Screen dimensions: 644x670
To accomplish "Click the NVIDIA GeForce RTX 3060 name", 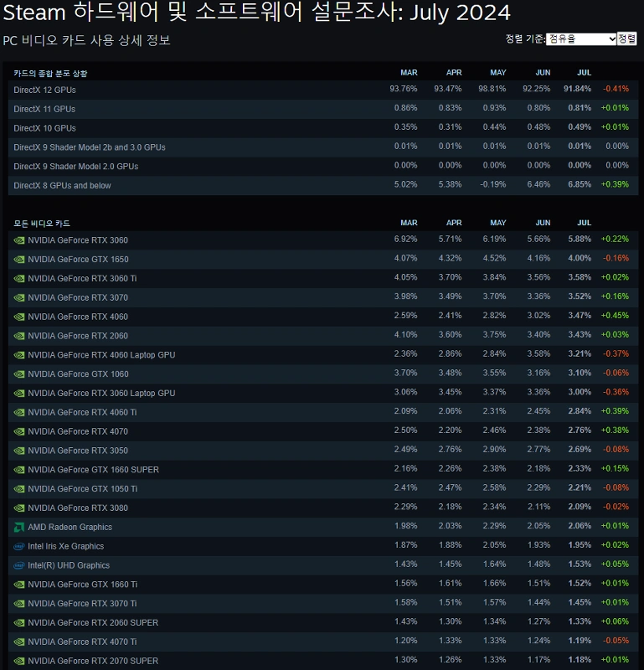I will [78, 240].
